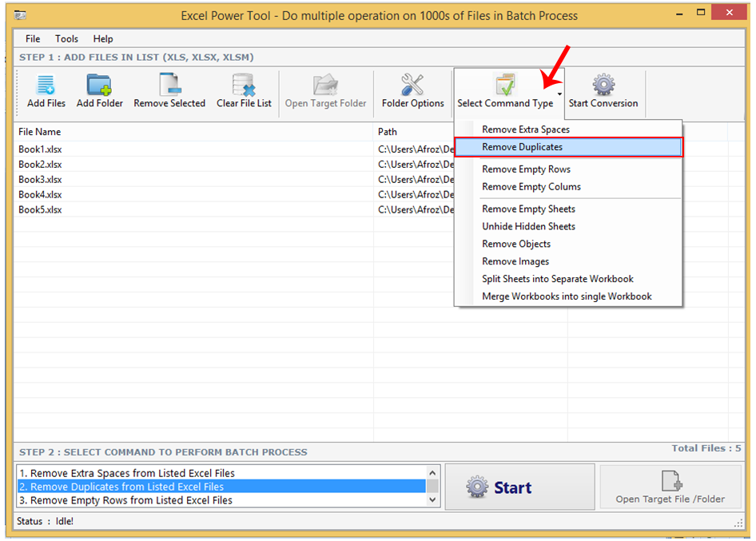This screenshot has width=756, height=541.
Task: Choose Remove Empty Colums command
Action: tap(568, 187)
